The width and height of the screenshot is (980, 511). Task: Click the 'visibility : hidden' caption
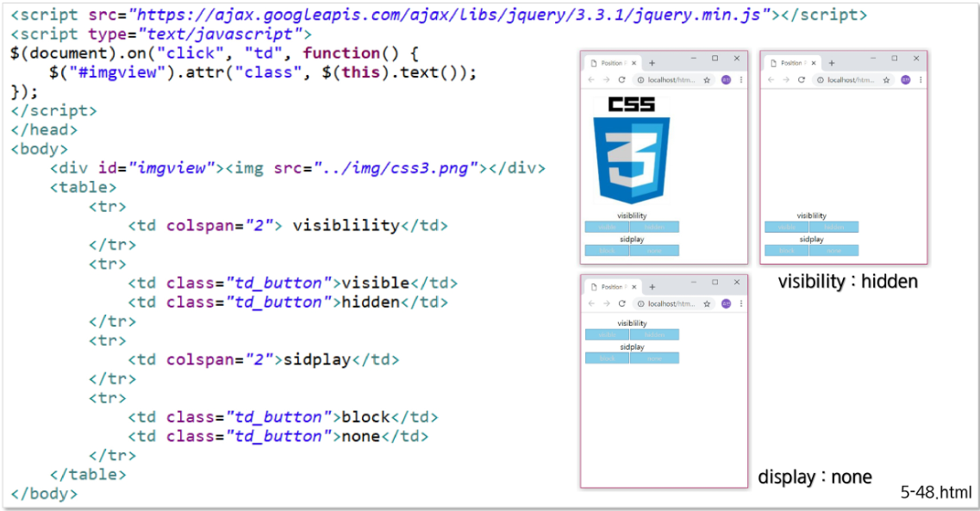coord(847,282)
